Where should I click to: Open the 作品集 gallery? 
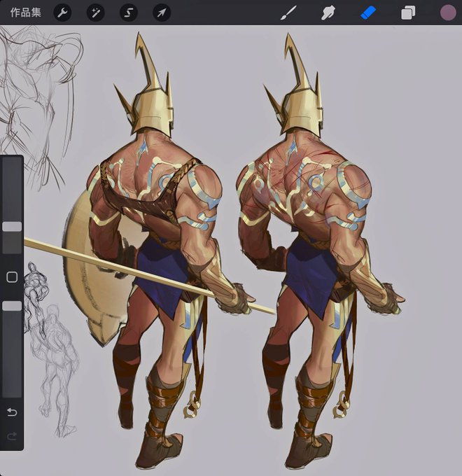point(25,13)
